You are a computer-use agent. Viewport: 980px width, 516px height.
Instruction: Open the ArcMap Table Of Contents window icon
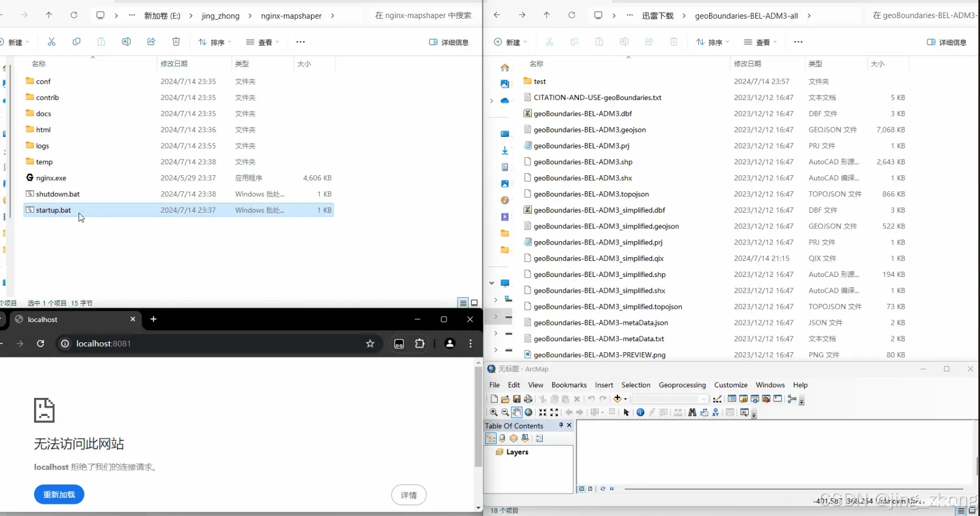(732, 399)
